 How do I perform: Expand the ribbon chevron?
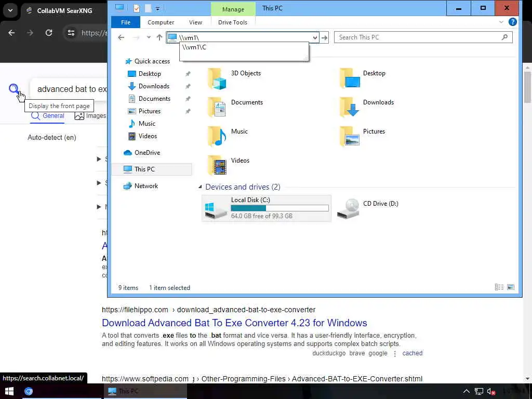click(501, 22)
